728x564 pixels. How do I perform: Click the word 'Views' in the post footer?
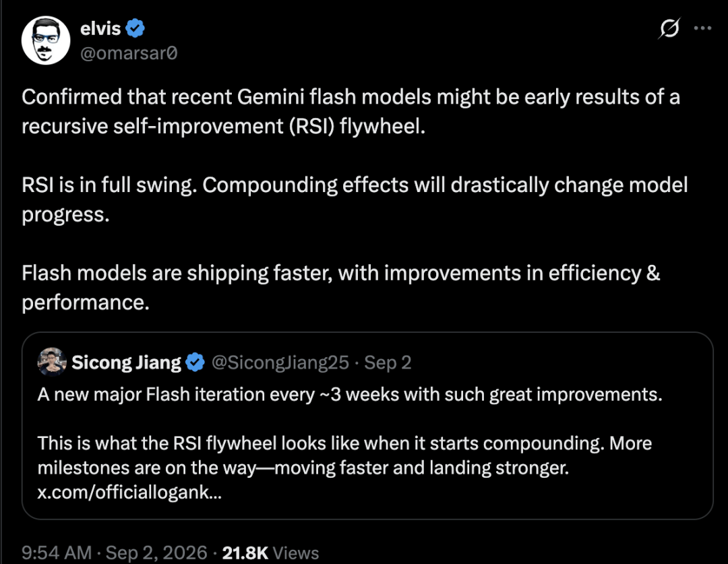(x=296, y=553)
